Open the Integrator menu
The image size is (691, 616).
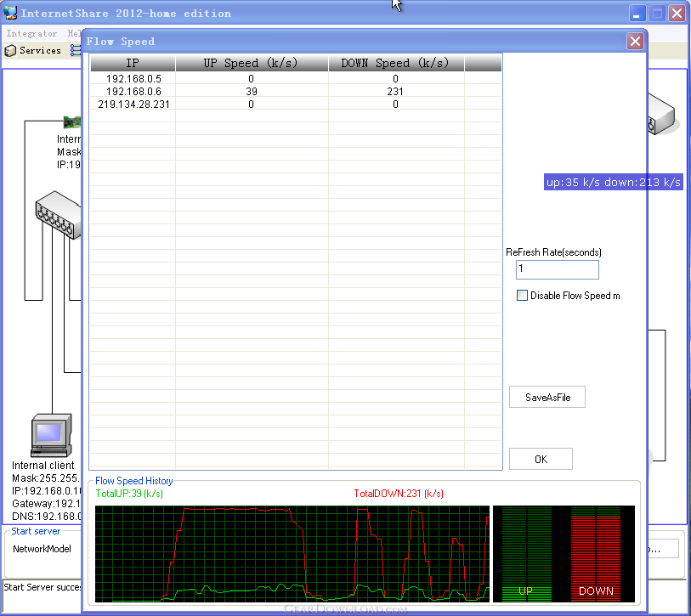pos(31,33)
